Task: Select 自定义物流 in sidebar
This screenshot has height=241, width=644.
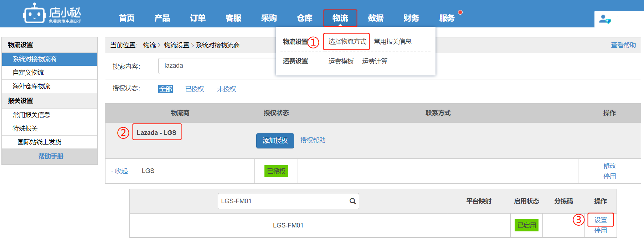Action: click(50, 73)
